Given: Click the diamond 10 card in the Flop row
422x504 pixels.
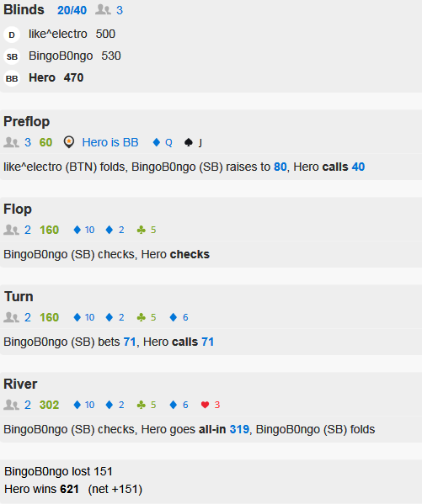Looking at the screenshot, I should coord(84,230).
